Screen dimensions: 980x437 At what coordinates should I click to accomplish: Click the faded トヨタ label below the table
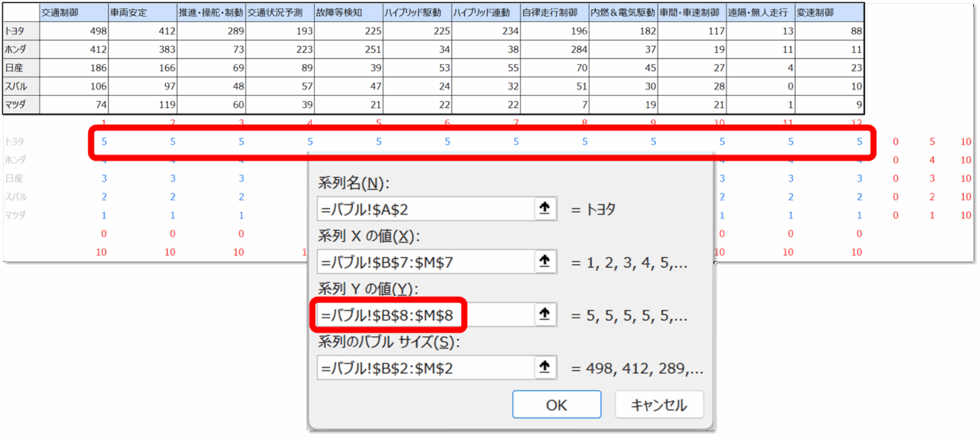(x=14, y=142)
